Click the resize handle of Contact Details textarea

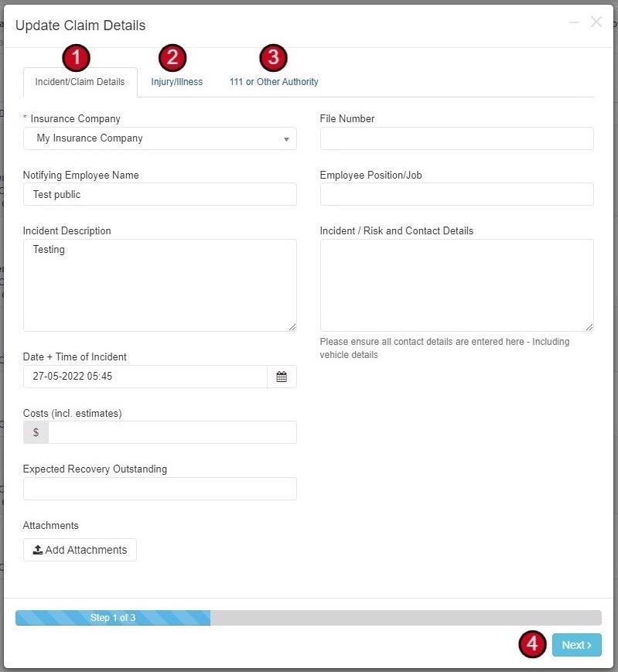point(589,327)
